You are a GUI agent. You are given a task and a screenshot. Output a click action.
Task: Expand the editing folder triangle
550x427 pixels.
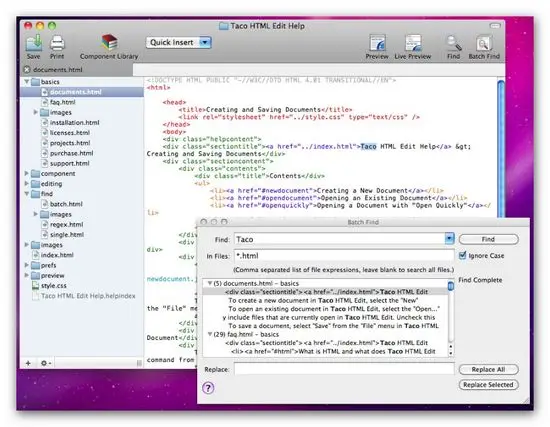click(x=26, y=184)
